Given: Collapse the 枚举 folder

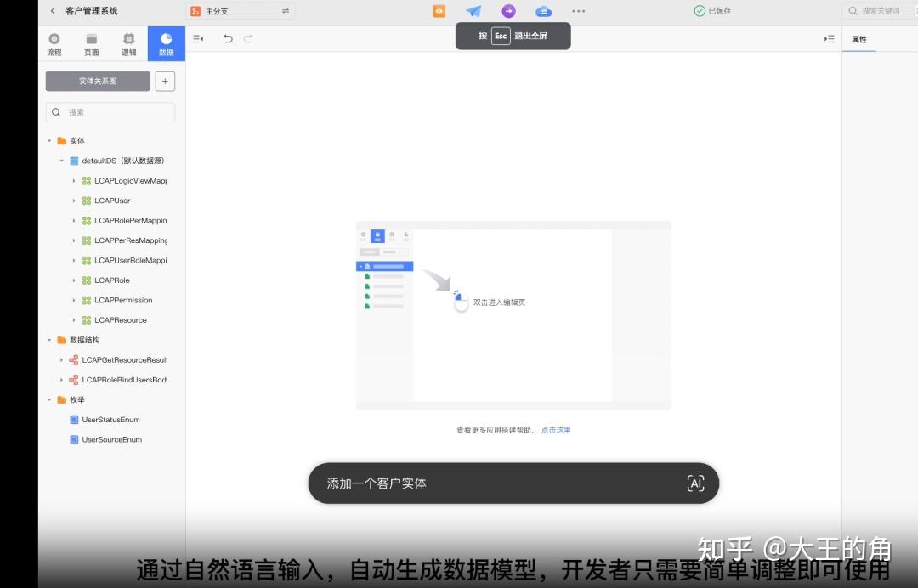Looking at the screenshot, I should point(49,399).
